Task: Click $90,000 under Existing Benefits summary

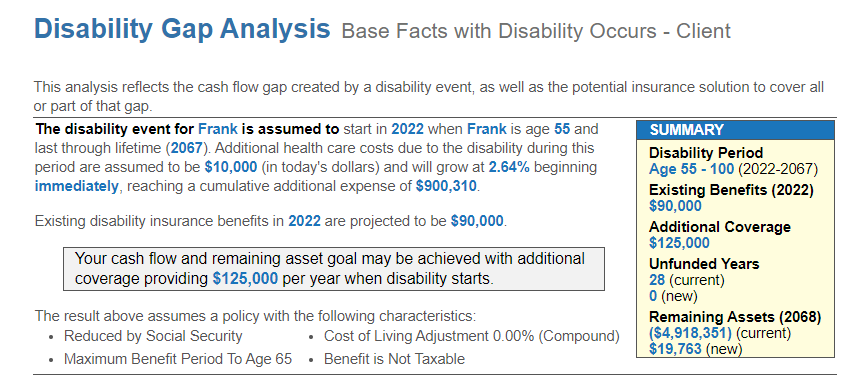Action: [675, 206]
